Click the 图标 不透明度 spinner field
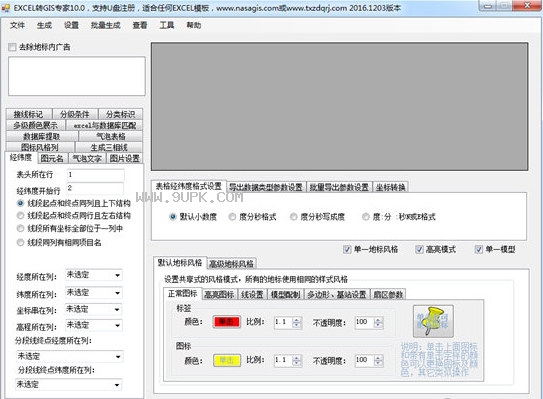The width and height of the screenshot is (543, 399). (x=368, y=361)
